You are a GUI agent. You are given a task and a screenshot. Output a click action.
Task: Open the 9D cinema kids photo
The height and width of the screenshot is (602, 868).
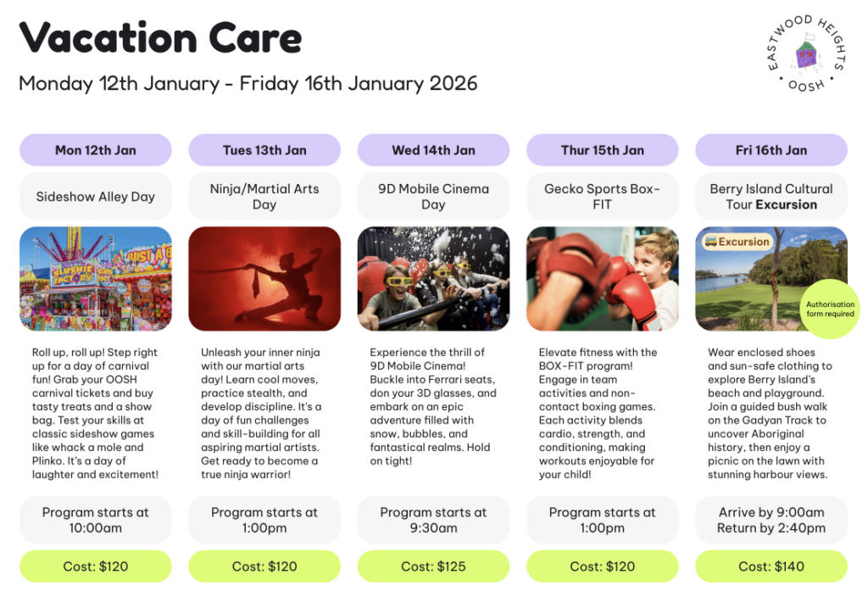tap(433, 278)
